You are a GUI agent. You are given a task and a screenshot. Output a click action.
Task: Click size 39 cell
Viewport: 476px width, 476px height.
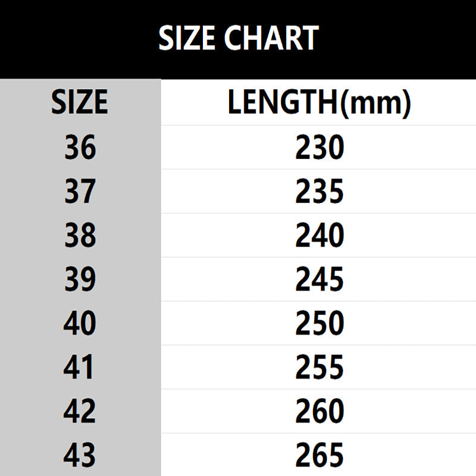pos(80,279)
